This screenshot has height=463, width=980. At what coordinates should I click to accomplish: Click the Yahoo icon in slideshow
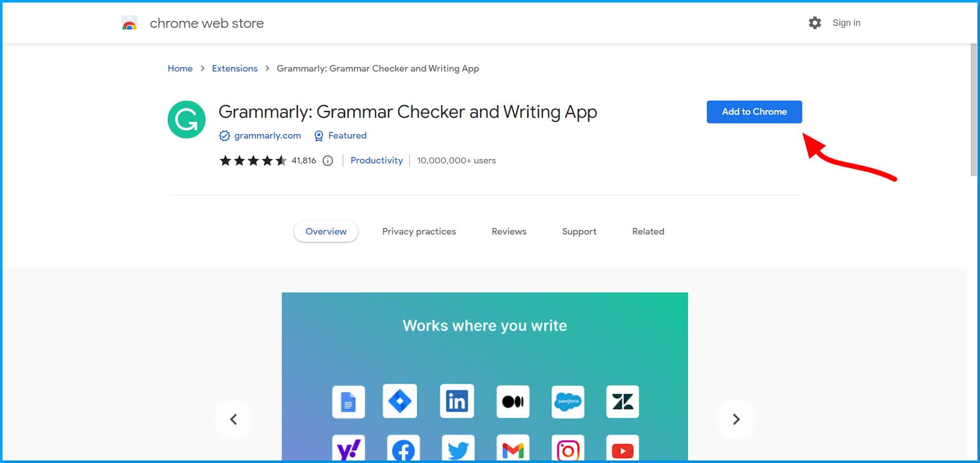click(348, 448)
